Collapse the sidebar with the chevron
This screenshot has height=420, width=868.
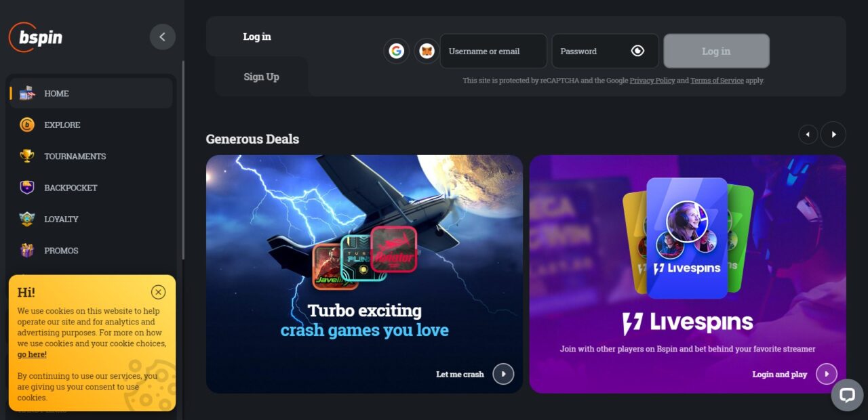[x=162, y=37]
